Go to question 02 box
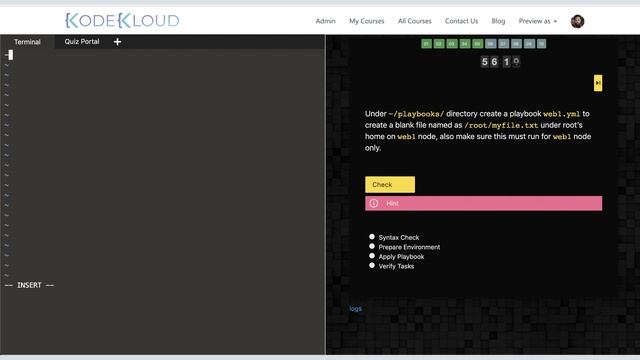The width and height of the screenshot is (640, 360). [x=439, y=44]
